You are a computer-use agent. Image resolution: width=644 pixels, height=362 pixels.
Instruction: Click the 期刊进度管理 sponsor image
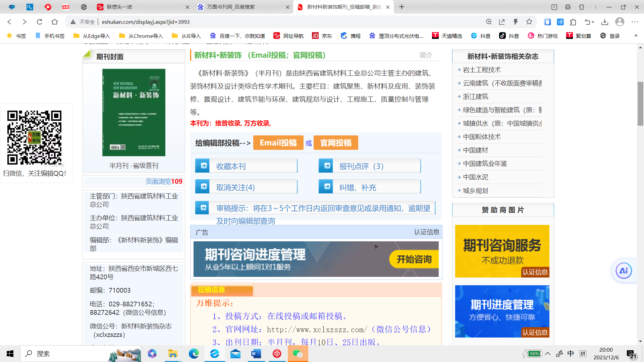coord(502,311)
